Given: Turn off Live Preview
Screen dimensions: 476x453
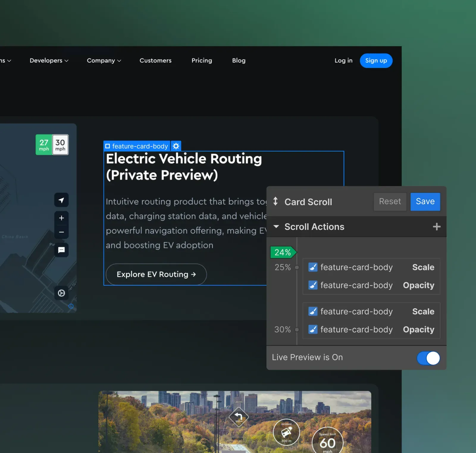Looking at the screenshot, I should 428,358.
